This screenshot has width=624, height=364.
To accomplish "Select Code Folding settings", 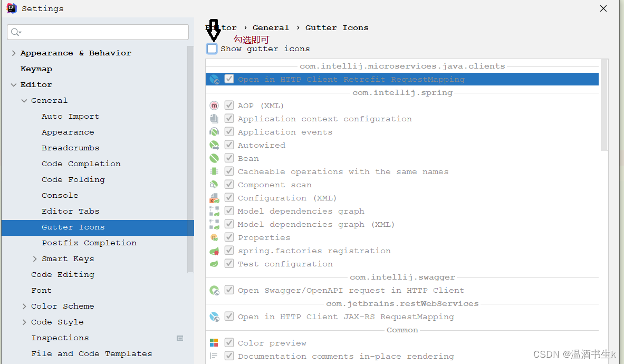I will coord(73,180).
